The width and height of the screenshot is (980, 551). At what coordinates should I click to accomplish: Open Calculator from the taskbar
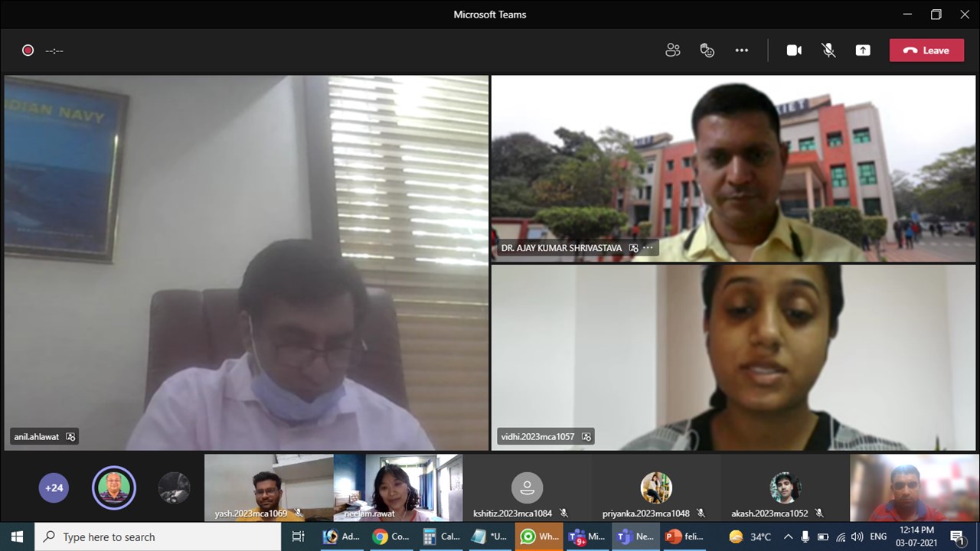[x=440, y=536]
